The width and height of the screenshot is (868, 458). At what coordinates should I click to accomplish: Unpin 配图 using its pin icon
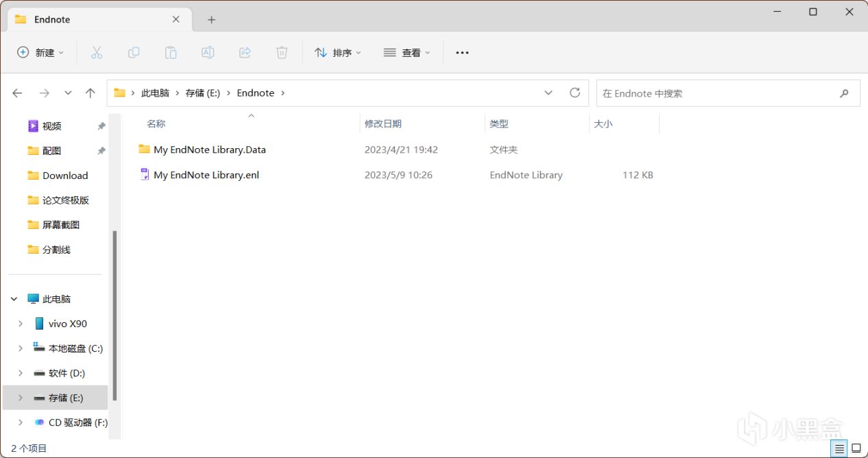click(x=101, y=151)
